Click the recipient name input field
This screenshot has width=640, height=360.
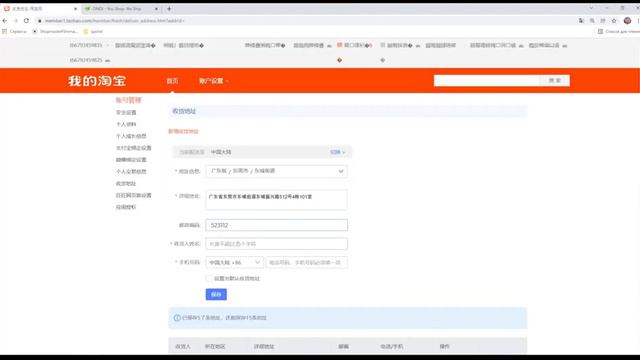(276, 244)
